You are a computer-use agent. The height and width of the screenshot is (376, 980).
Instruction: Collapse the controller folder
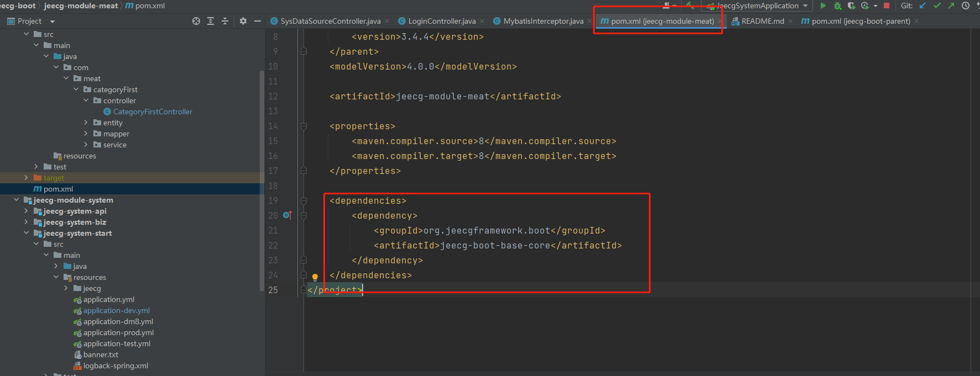86,100
